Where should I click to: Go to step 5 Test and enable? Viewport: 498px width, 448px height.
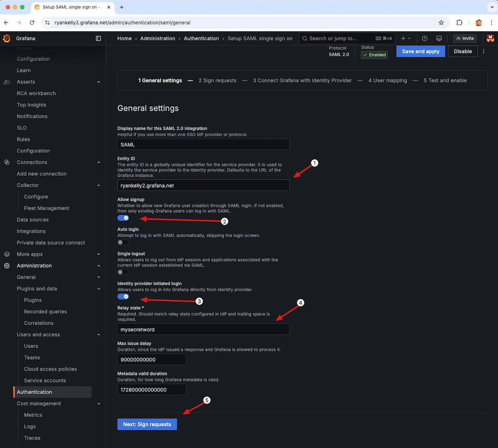pyautogui.click(x=445, y=80)
